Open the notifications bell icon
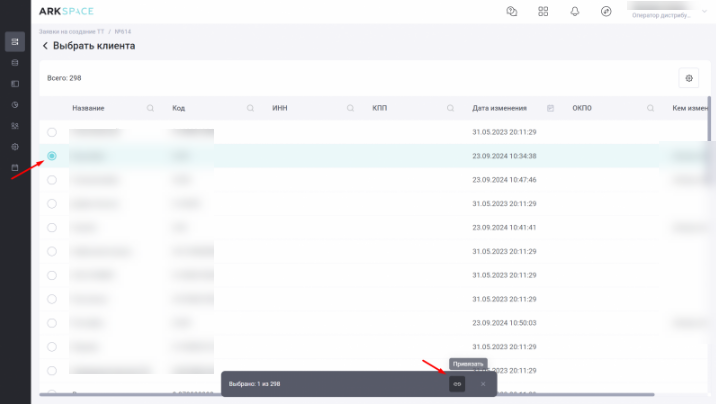The image size is (716, 404). point(575,12)
